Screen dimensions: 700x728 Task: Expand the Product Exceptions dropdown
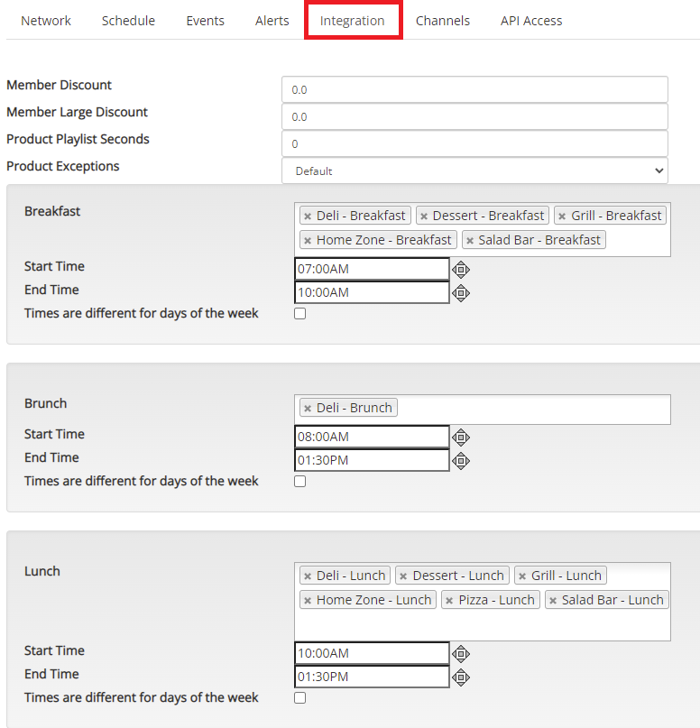tap(474, 170)
